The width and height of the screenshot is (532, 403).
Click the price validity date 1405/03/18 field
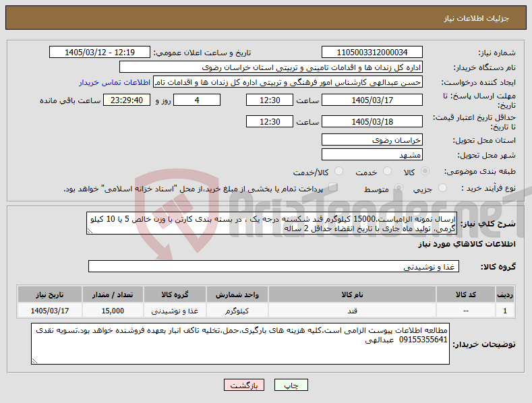coord(372,121)
